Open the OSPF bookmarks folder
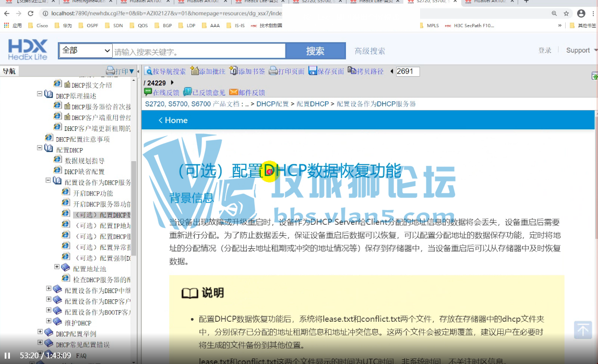Image resolution: width=598 pixels, height=364 pixels. click(x=89, y=26)
